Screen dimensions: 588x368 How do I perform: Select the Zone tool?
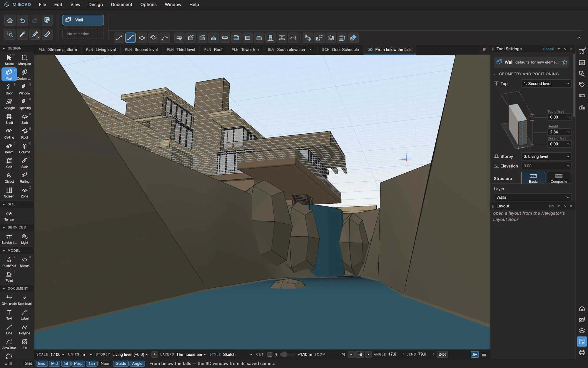[x=24, y=192]
